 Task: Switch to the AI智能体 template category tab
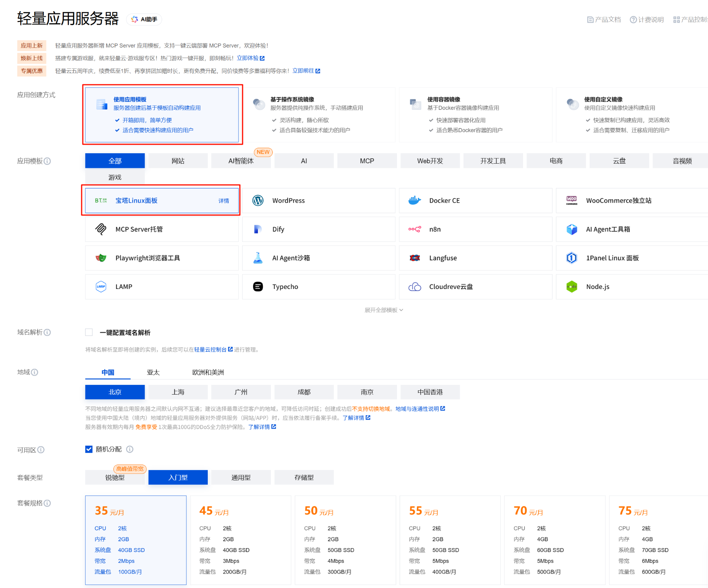[x=241, y=161]
